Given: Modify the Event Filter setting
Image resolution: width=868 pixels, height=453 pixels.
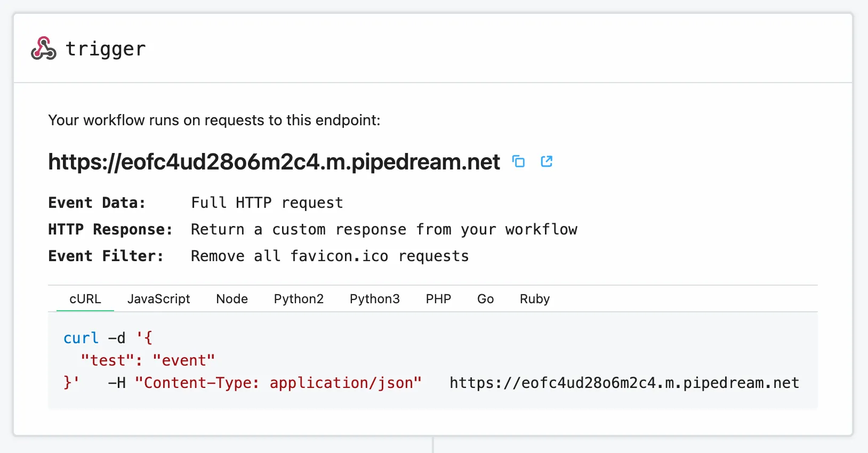Looking at the screenshot, I should pos(329,256).
